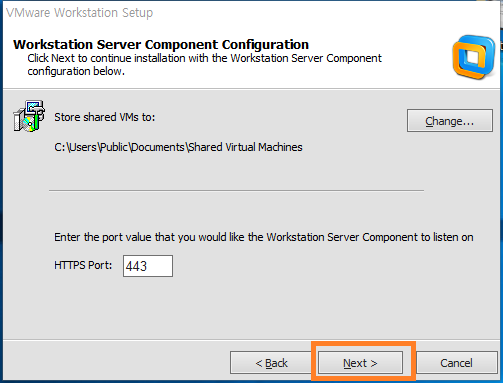Click the installer computer and disc icon
The width and height of the screenshot is (503, 383).
(29, 116)
